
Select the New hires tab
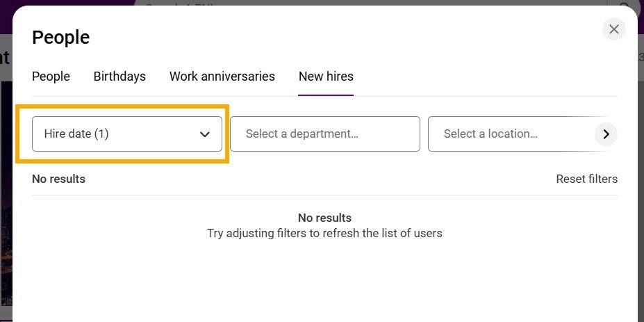[326, 77]
